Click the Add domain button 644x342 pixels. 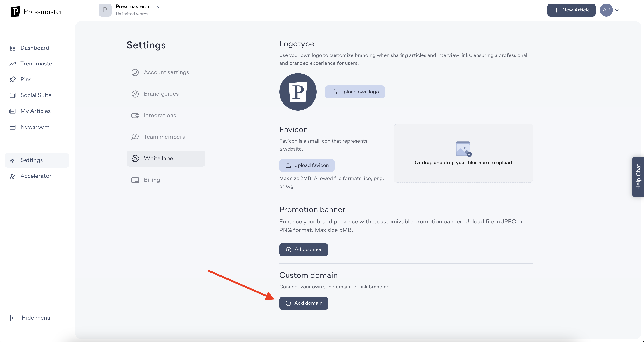coord(304,303)
